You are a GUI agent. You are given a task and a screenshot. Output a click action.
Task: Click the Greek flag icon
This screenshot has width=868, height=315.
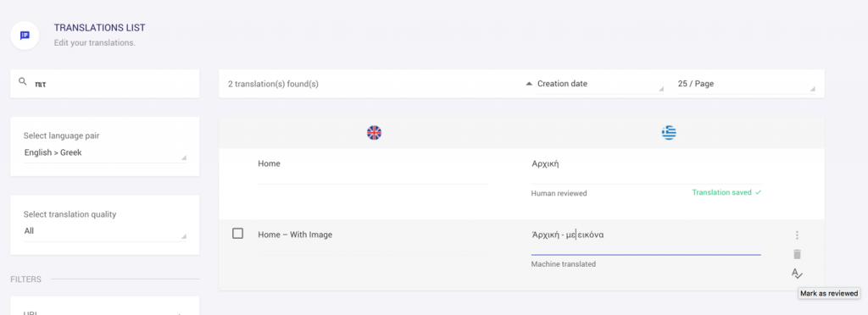[x=669, y=133]
